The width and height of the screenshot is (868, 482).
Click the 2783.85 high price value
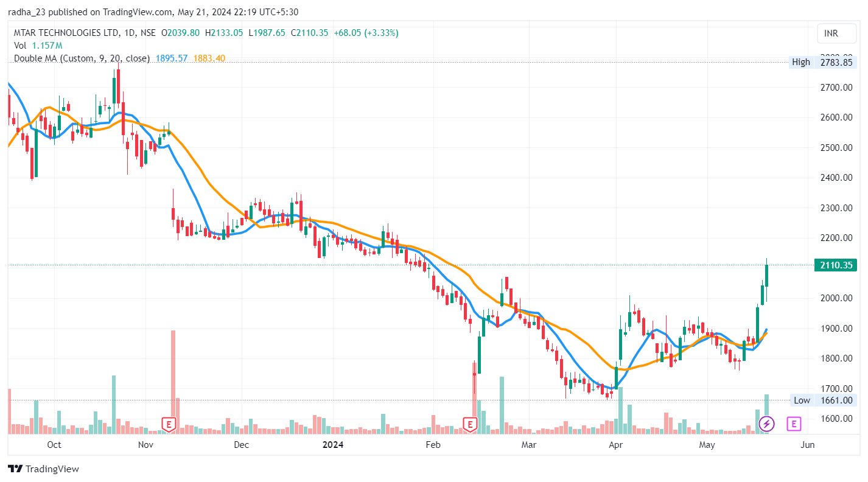tap(836, 62)
